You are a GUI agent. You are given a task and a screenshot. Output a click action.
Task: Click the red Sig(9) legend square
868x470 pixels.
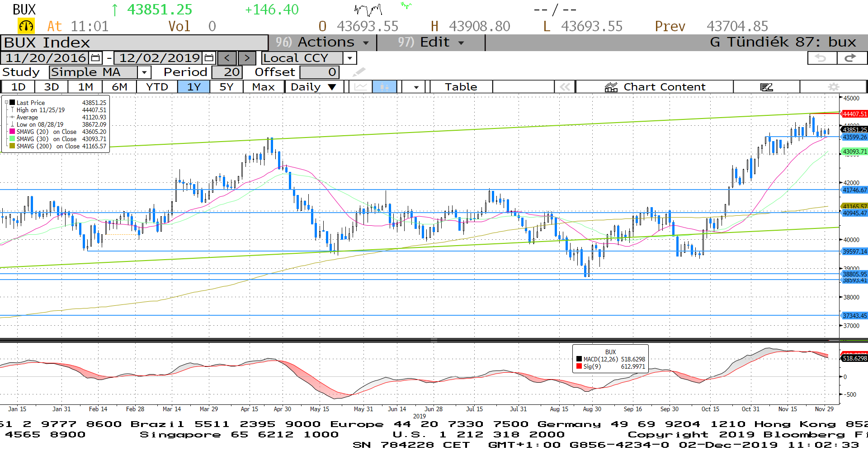coord(579,366)
